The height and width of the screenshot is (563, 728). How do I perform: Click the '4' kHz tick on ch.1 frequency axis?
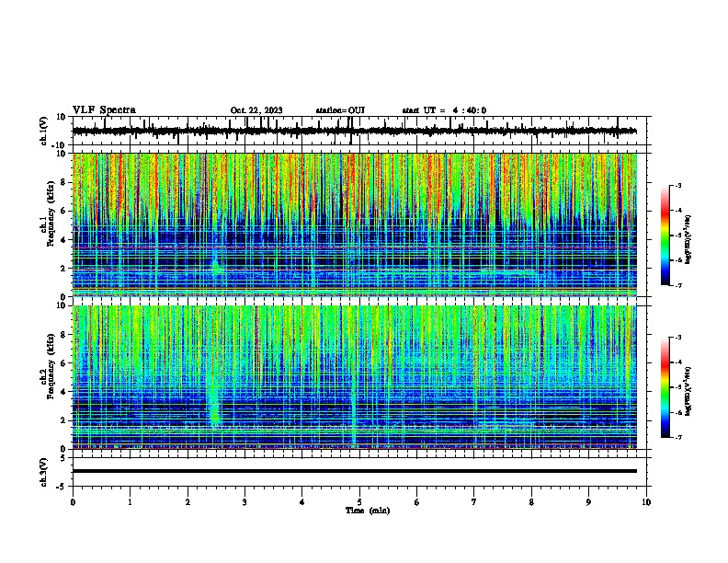64,240
